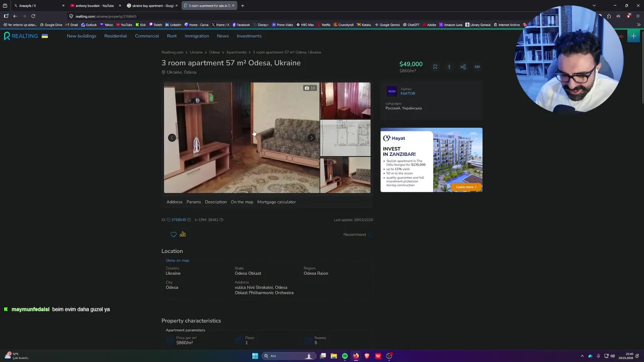Viewport: 644px width, 362px height.
Task: Go back to the previous page
Action: click(15, 16)
